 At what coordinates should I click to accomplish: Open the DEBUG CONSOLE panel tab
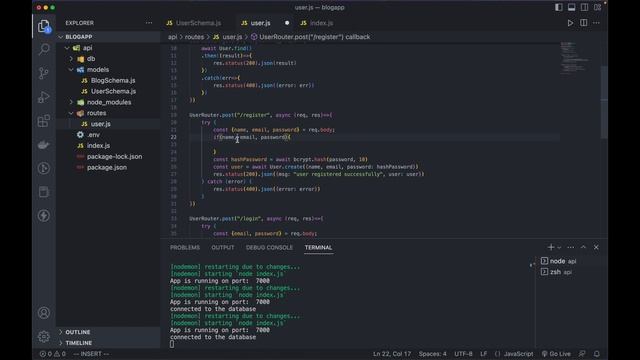269,247
